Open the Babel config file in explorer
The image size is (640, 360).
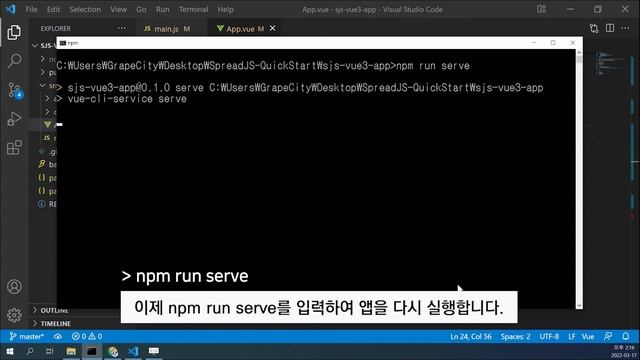47,164
